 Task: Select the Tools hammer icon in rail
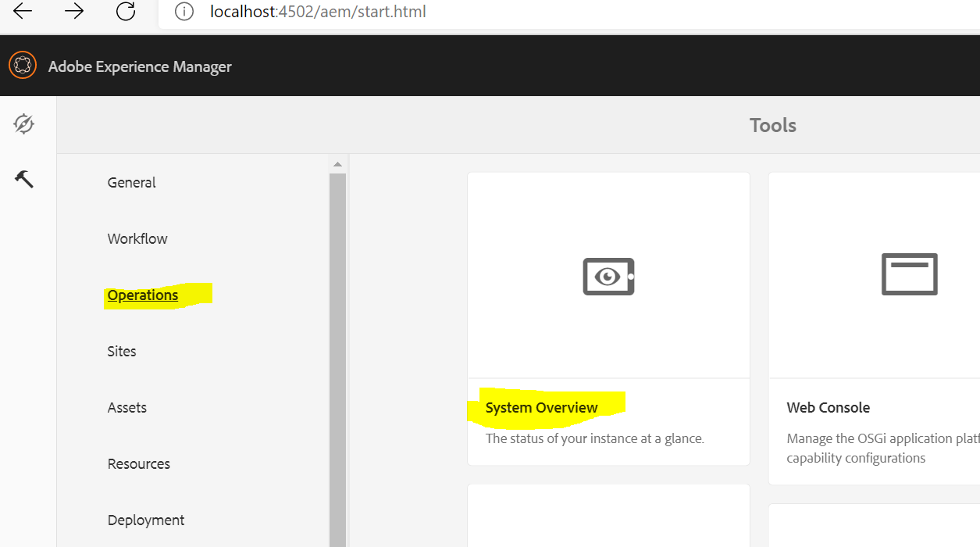coord(24,179)
